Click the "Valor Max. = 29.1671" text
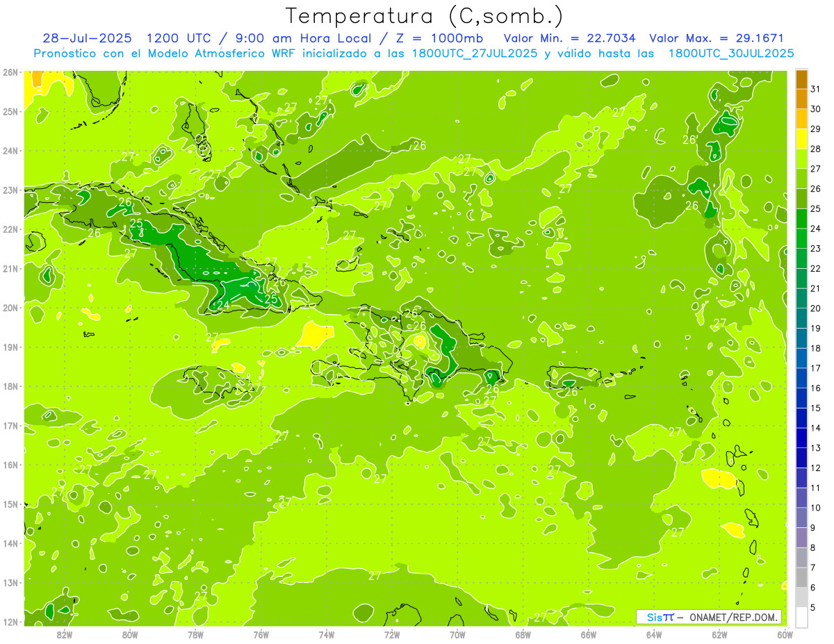This screenshot has width=834, height=644. (717, 38)
